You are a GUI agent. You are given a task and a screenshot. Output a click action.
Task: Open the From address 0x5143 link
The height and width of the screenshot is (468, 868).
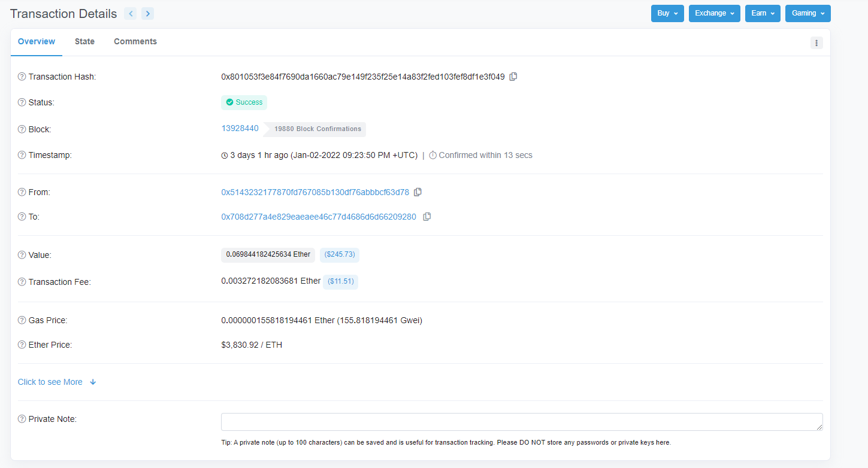315,192
